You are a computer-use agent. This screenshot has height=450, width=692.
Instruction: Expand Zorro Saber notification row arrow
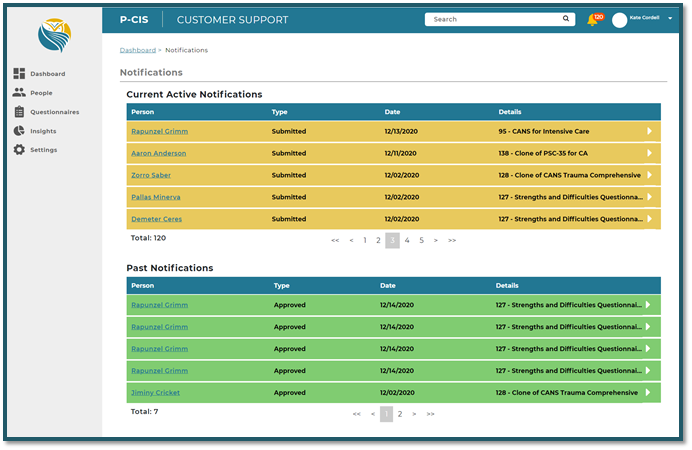click(649, 175)
